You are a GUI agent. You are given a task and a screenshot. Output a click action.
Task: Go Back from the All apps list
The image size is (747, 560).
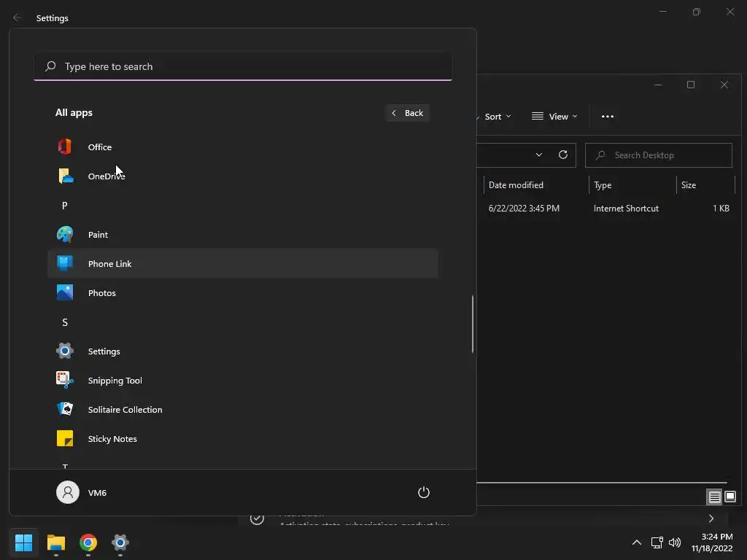click(x=407, y=113)
